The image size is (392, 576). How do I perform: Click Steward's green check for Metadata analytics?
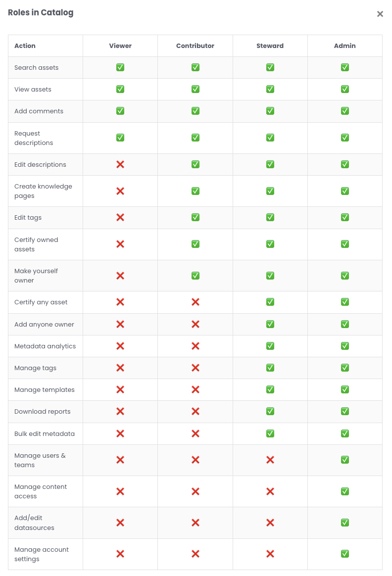pyautogui.click(x=270, y=346)
